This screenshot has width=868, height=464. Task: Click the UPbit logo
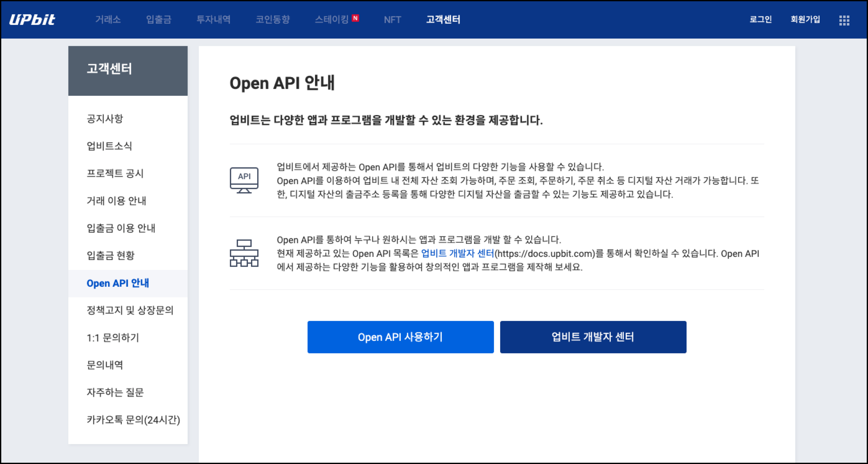click(32, 20)
